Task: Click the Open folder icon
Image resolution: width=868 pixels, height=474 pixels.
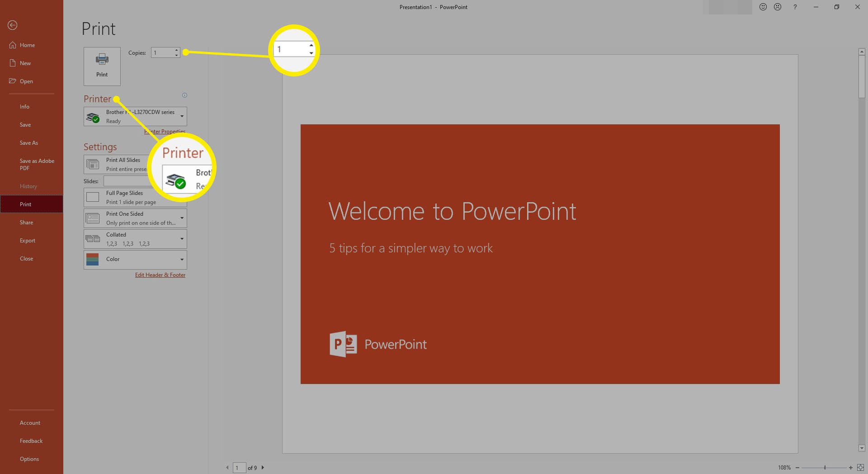Action: click(13, 81)
